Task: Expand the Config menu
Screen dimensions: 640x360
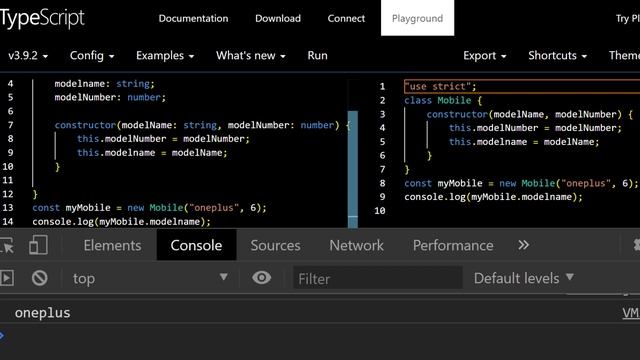Action: point(92,56)
